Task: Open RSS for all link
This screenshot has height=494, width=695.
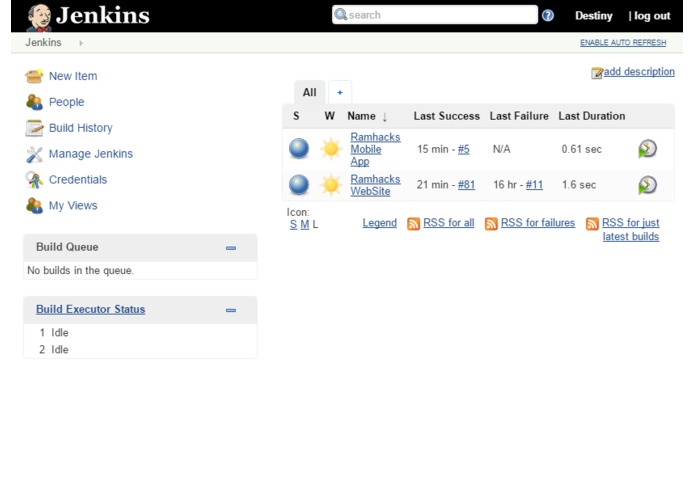Action: (449, 223)
